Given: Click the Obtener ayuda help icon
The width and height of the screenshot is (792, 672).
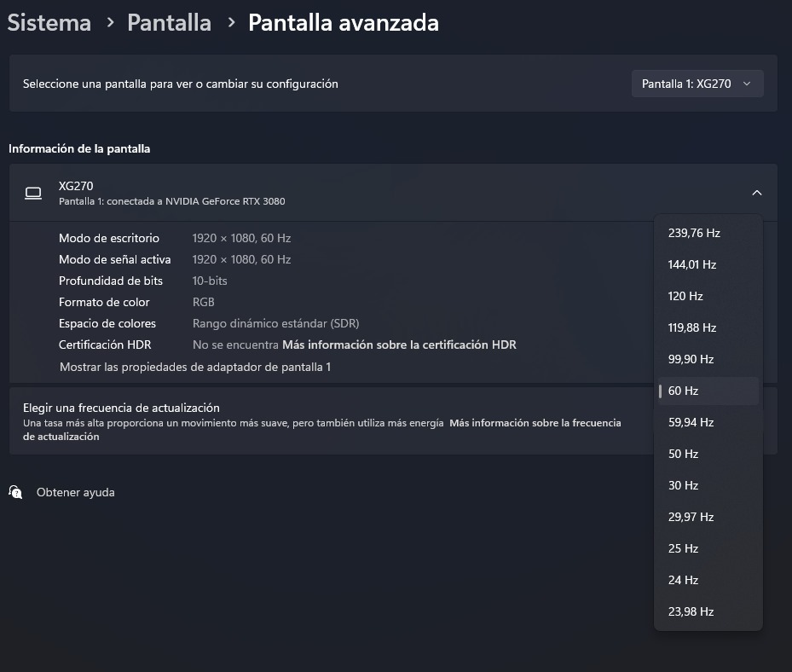Looking at the screenshot, I should tap(15, 492).
